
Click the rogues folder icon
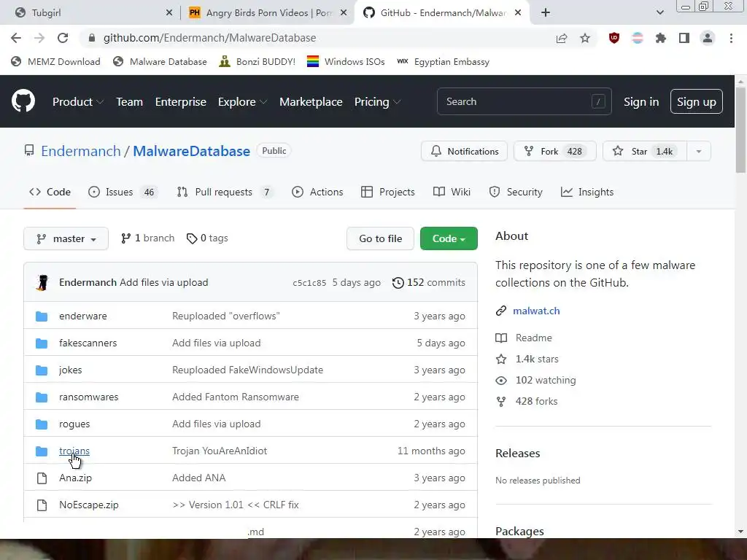(42, 424)
